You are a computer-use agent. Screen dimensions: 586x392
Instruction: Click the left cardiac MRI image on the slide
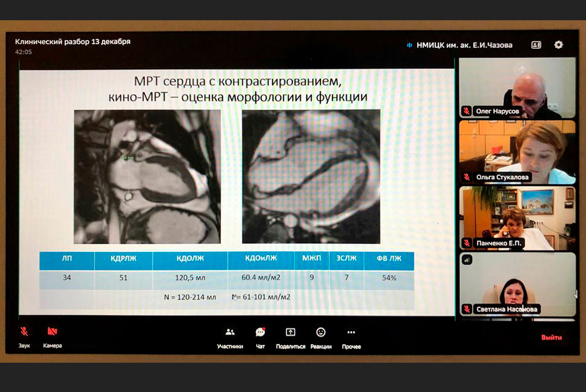[x=147, y=177]
